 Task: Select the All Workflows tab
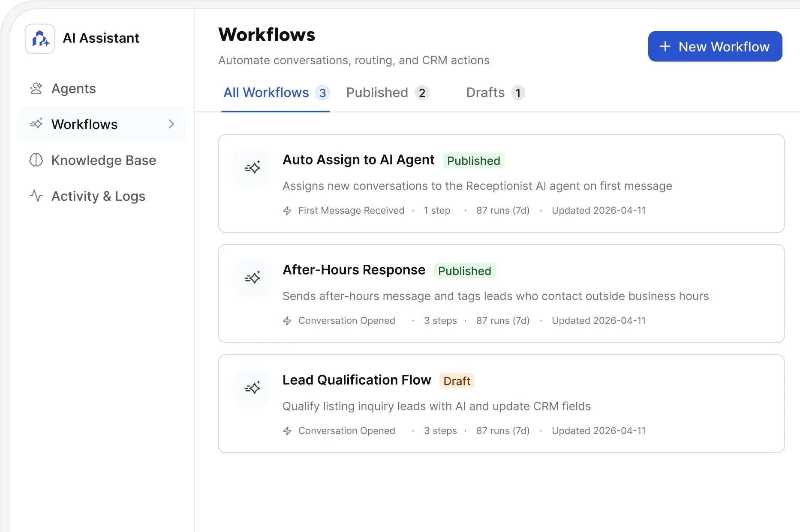(276, 93)
